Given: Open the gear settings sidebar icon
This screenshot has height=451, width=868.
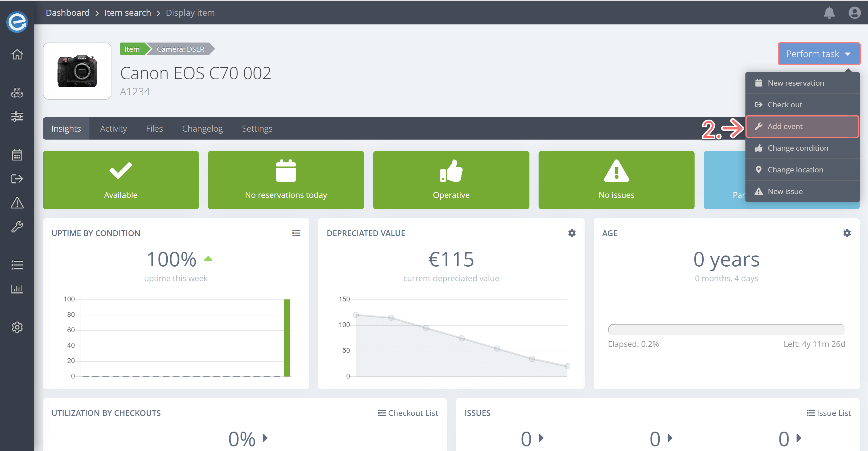Looking at the screenshot, I should coord(17,327).
